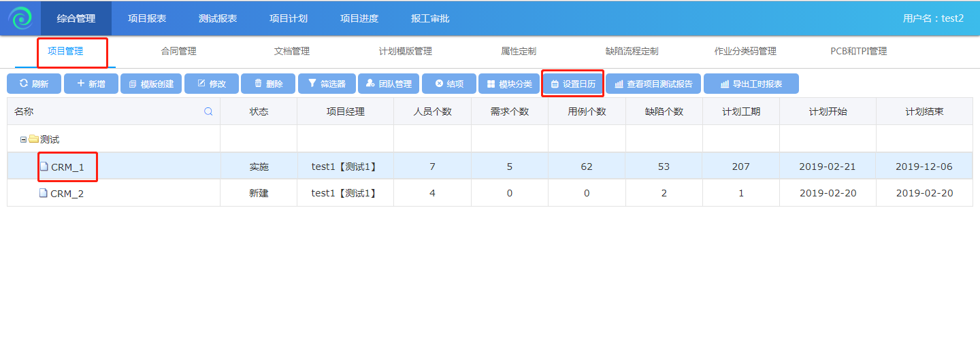Click 查看项目测试报告 button
Viewport: 980px width, 348px height.
click(x=653, y=84)
